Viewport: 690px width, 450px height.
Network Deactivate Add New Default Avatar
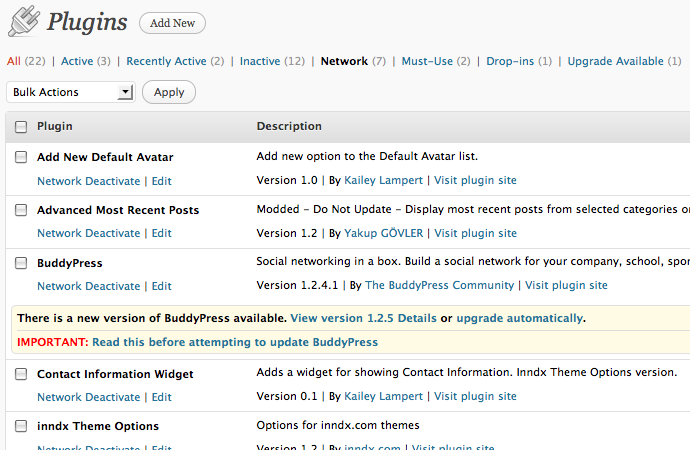coord(88,181)
